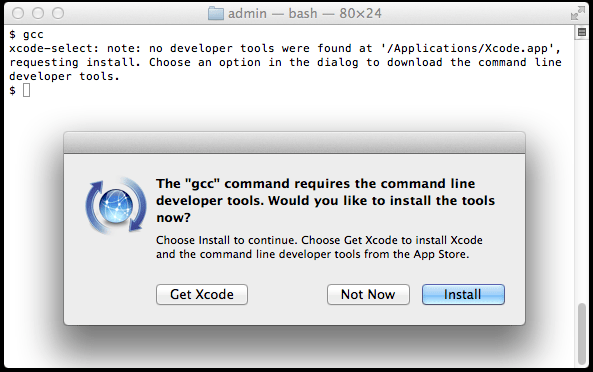Dismiss the dialog with Not Now
The height and width of the screenshot is (372, 593).
coord(368,294)
